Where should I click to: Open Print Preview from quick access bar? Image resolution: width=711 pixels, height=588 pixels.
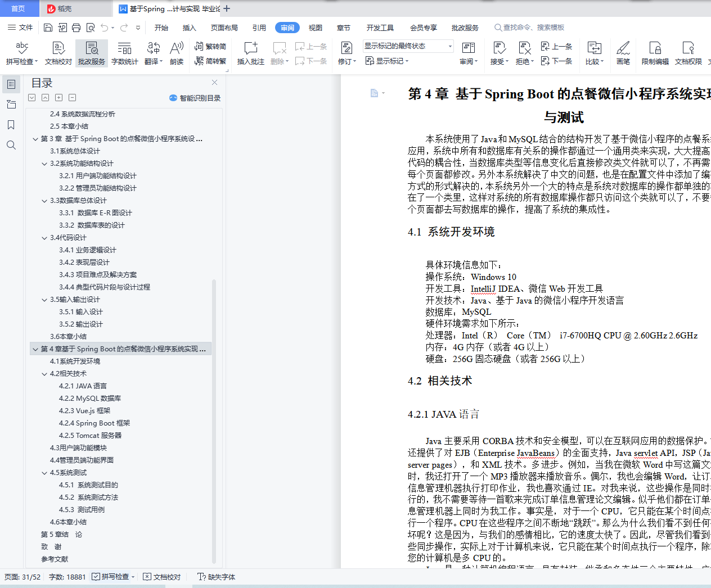pos(90,28)
